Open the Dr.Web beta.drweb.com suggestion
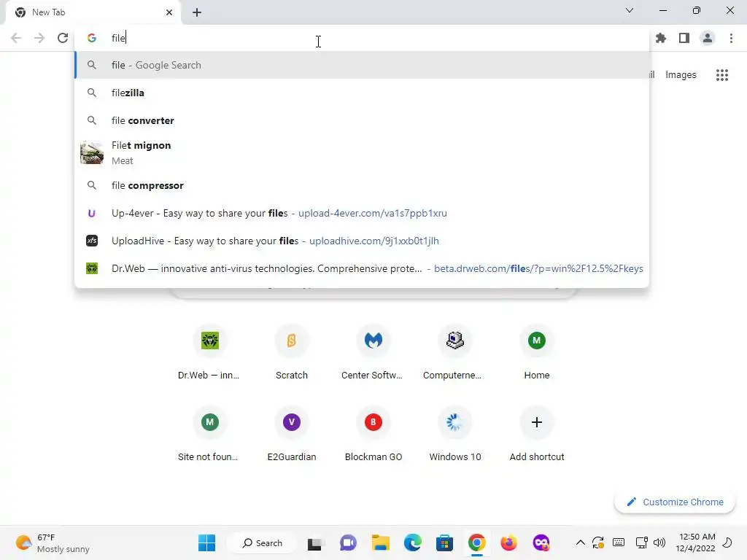This screenshot has width=747, height=560. point(362,268)
